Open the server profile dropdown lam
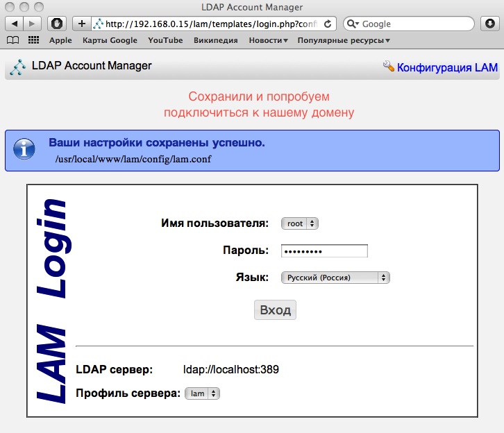This screenshot has width=504, height=433. point(202,393)
